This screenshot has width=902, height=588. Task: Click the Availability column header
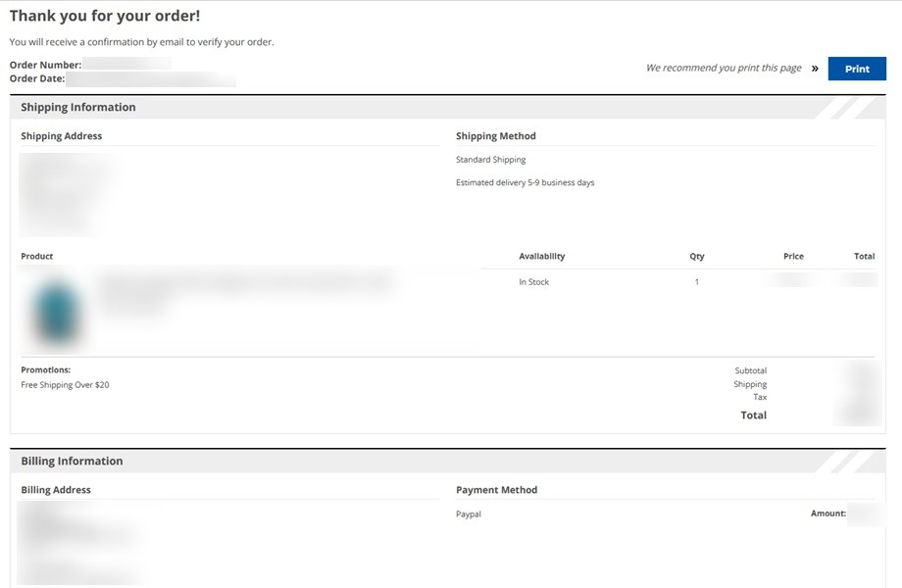pyautogui.click(x=542, y=257)
